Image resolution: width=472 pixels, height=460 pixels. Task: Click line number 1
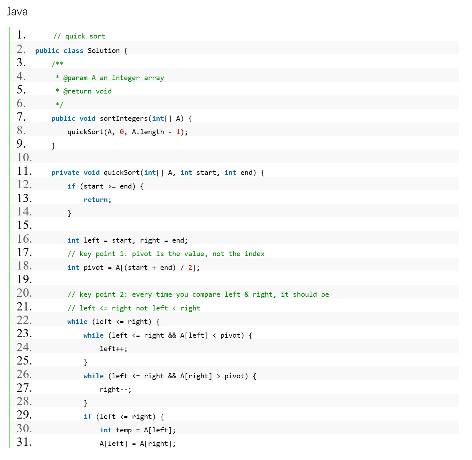[21, 35]
